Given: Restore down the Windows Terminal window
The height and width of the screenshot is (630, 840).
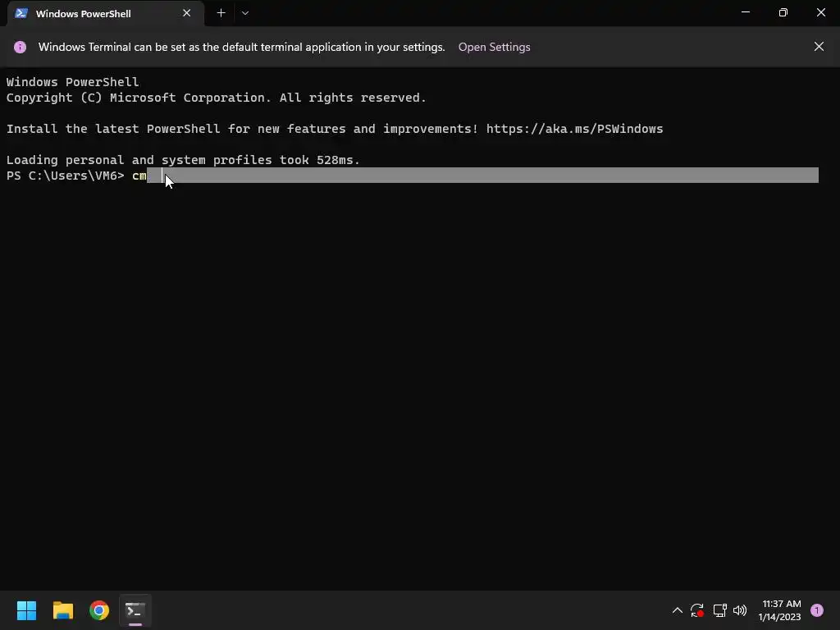Looking at the screenshot, I should point(783,12).
